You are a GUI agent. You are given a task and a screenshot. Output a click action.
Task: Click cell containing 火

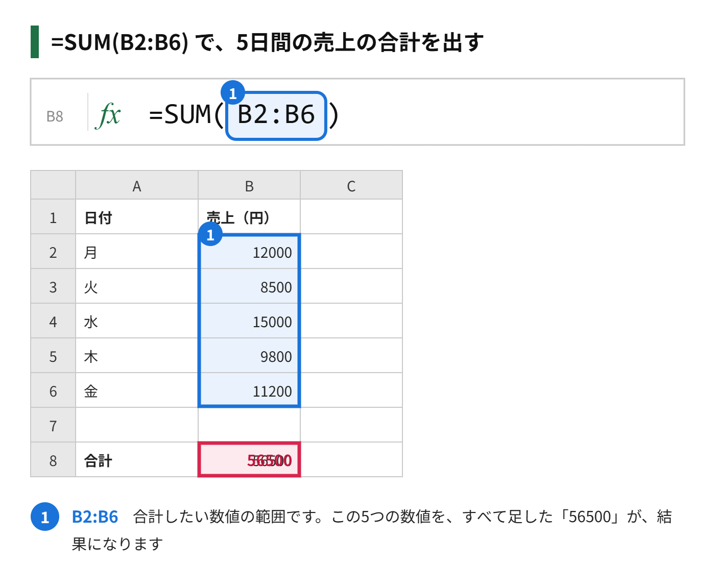(137, 286)
